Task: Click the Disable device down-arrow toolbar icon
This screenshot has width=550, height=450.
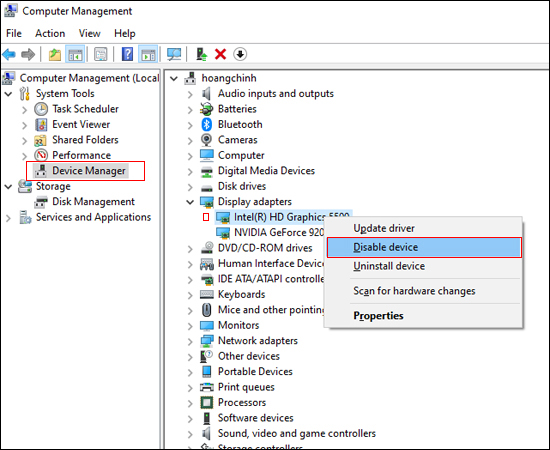Action: (x=240, y=54)
